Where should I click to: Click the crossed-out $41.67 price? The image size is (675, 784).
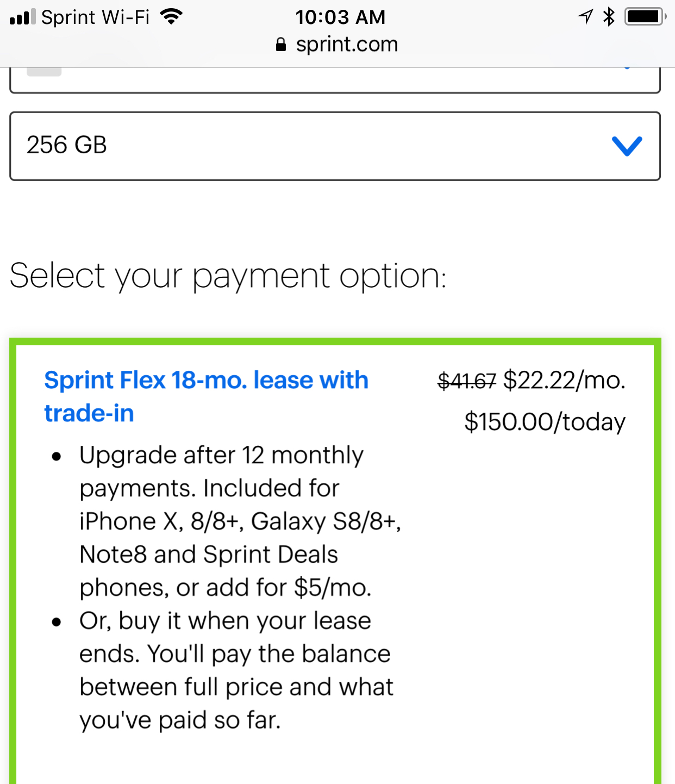(x=467, y=381)
